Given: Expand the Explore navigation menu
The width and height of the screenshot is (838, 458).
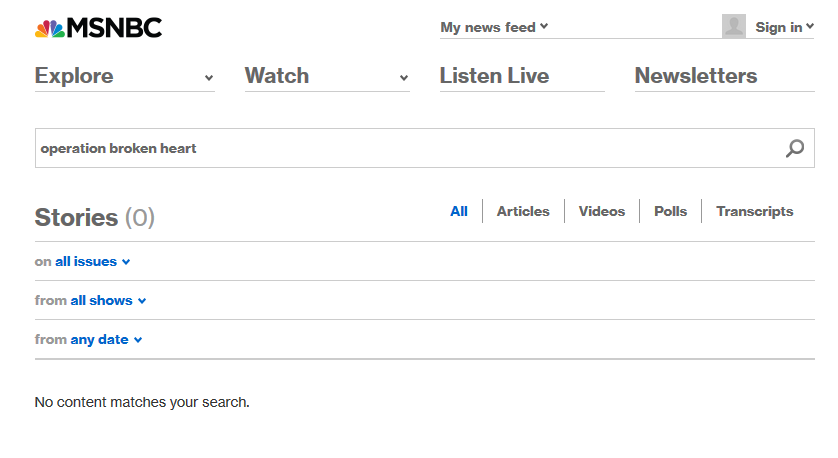Looking at the screenshot, I should (125, 76).
